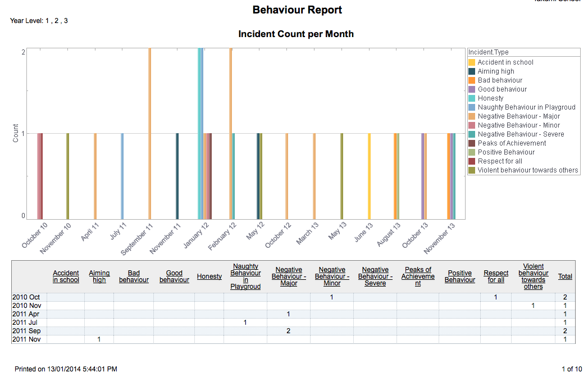Screen dimensions: 588x381
Task: Follow the Bad behaviour column header link
Action: 134,276
